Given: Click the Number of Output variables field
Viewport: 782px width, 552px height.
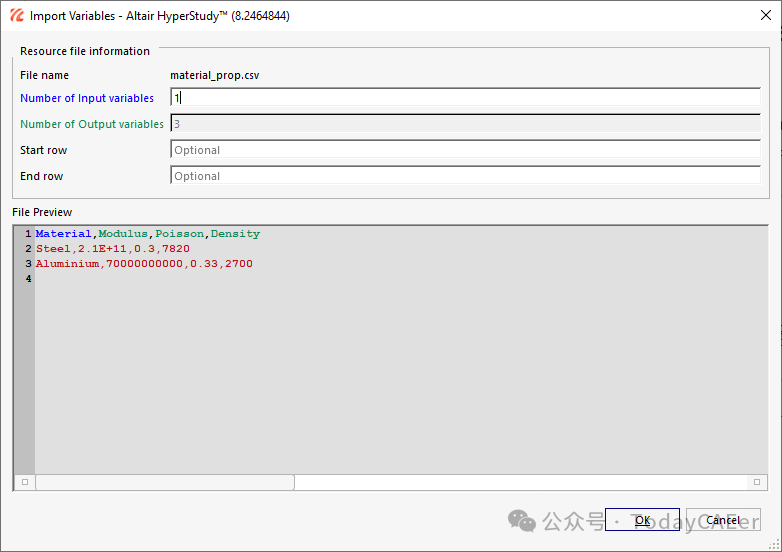Looking at the screenshot, I should (x=465, y=124).
